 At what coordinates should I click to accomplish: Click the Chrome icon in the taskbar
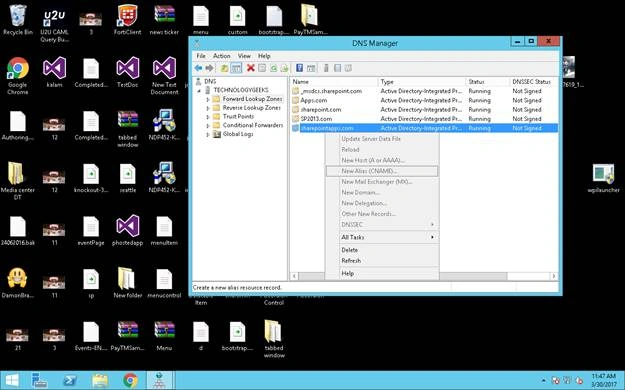point(130,380)
